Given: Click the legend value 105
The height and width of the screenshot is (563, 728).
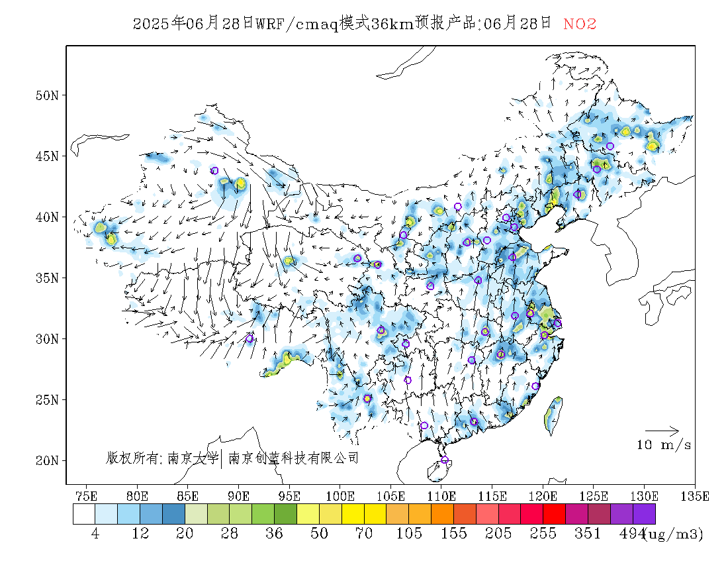Looking at the screenshot, I should coord(409,533).
